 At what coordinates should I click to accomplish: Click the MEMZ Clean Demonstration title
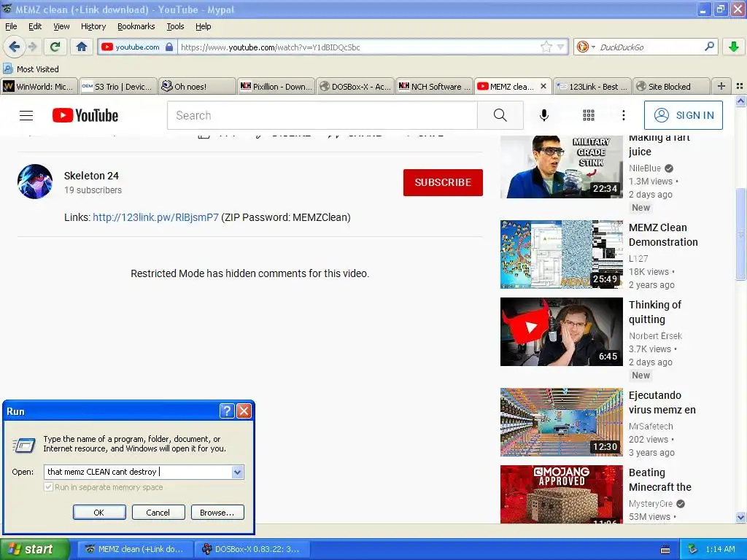click(663, 235)
